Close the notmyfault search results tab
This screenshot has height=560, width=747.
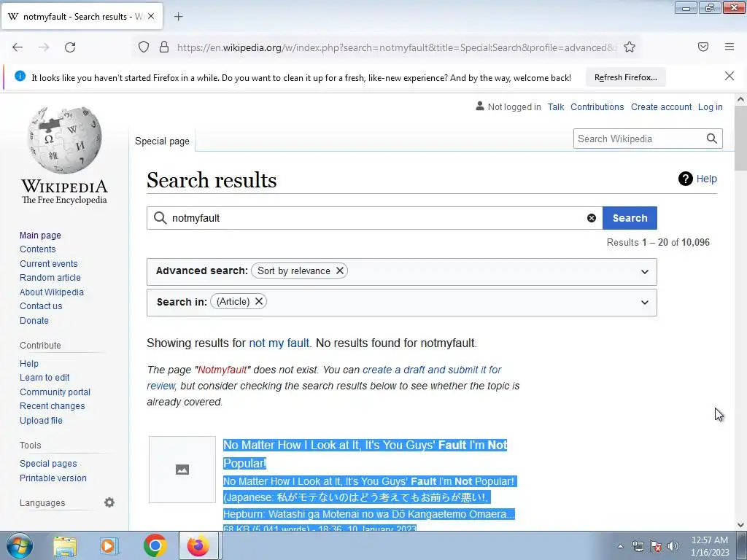coord(151,16)
